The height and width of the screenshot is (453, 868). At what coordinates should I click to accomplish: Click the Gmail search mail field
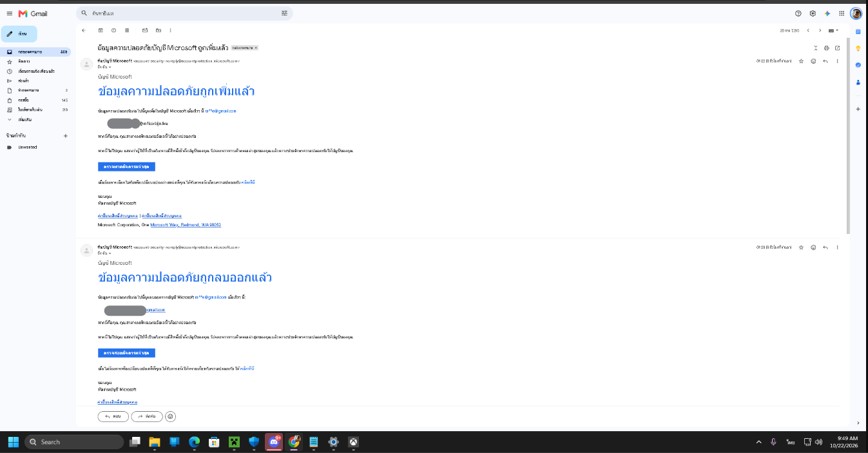(x=184, y=14)
